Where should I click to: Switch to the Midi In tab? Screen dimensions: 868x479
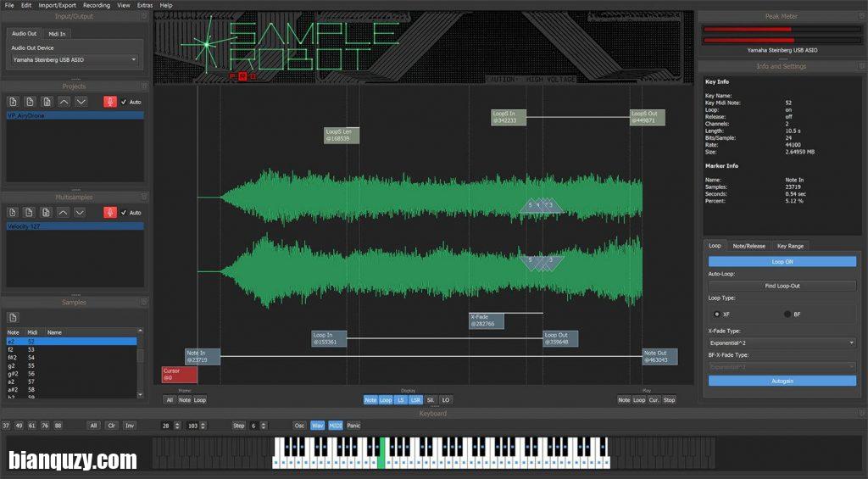click(57, 34)
